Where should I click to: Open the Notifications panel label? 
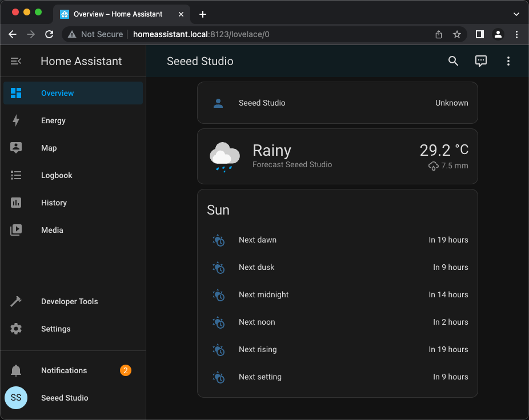pyautogui.click(x=64, y=370)
